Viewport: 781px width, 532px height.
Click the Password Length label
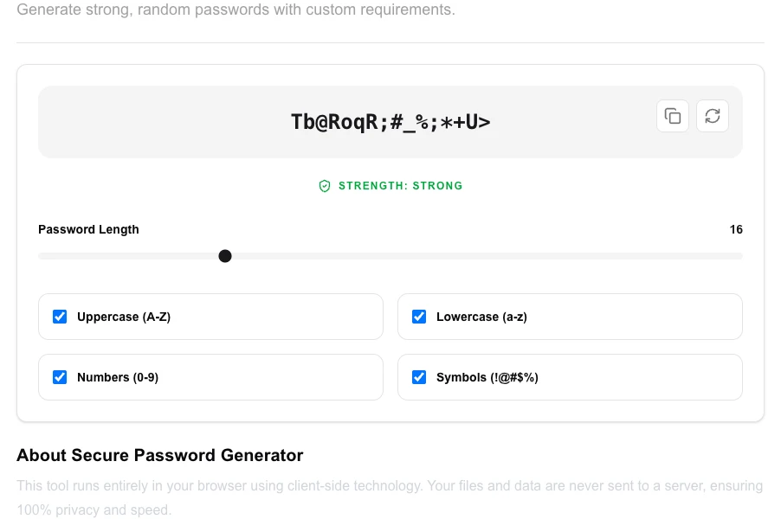[x=88, y=229]
